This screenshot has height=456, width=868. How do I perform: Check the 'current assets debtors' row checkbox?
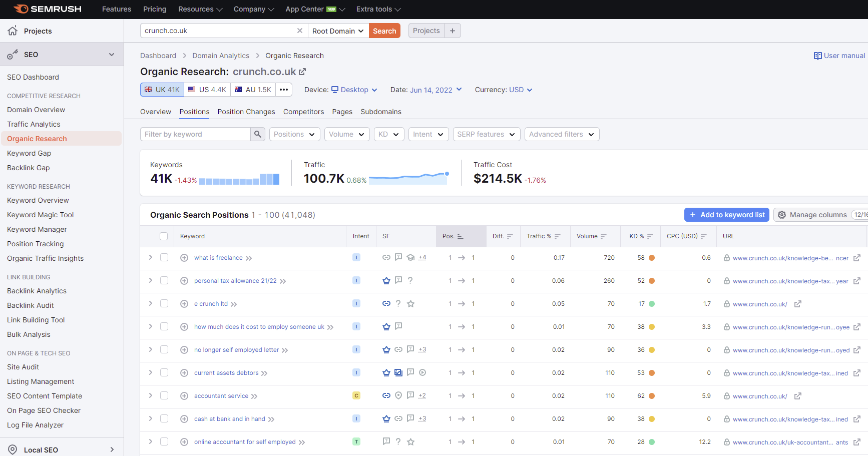coord(164,372)
